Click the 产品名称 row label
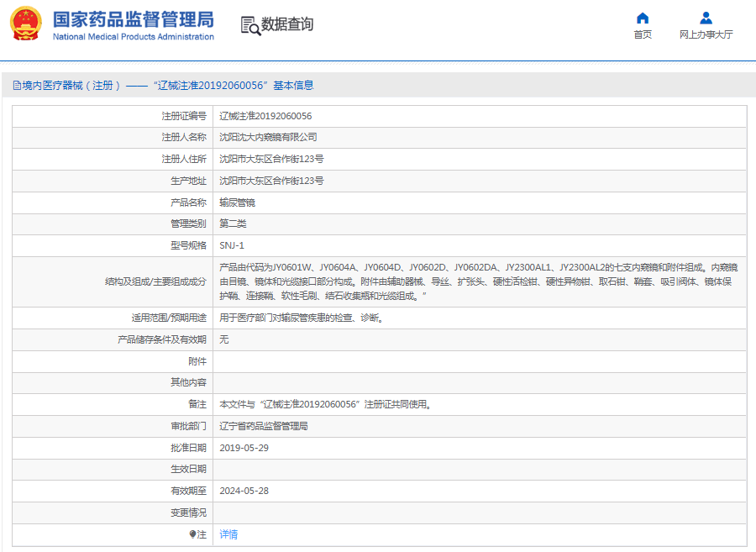756x552 pixels. click(188, 202)
